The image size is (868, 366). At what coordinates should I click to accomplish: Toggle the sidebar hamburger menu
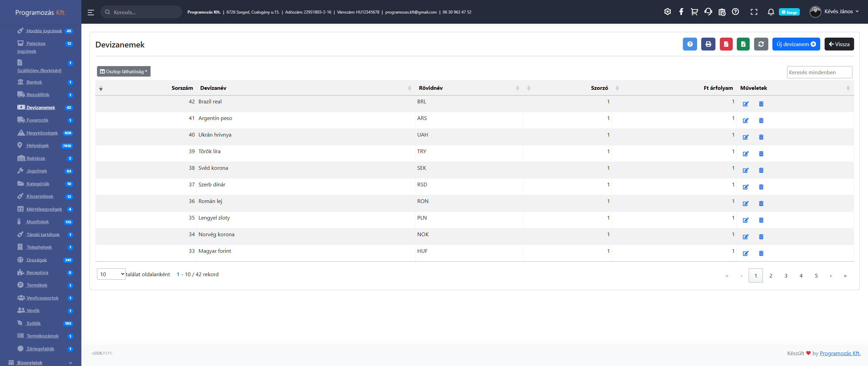point(91,13)
